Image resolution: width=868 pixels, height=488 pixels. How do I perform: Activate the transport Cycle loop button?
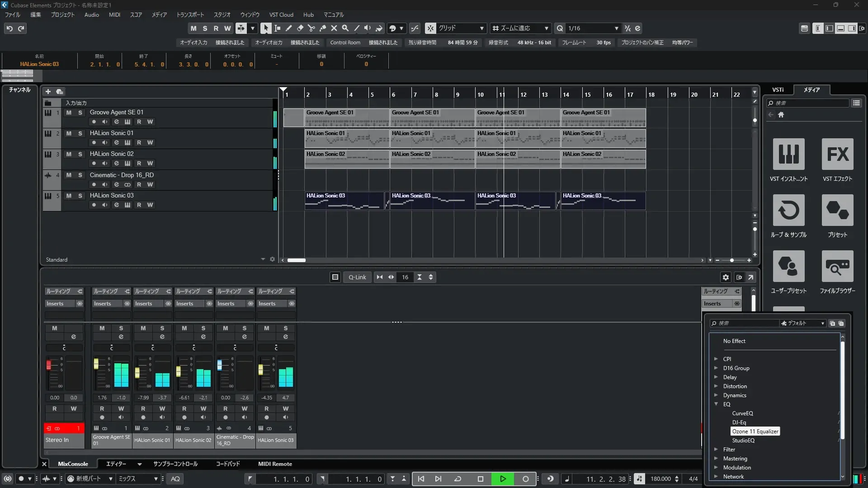[x=458, y=479]
